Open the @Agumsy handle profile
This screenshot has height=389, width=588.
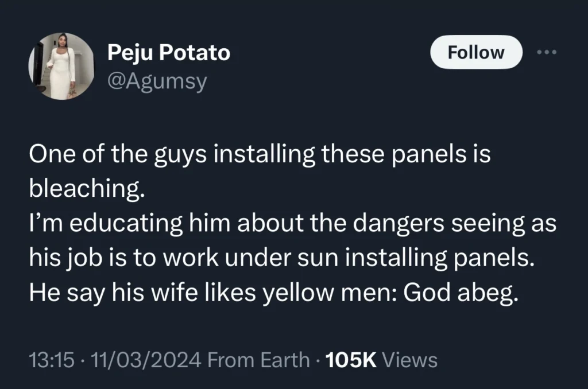[157, 81]
